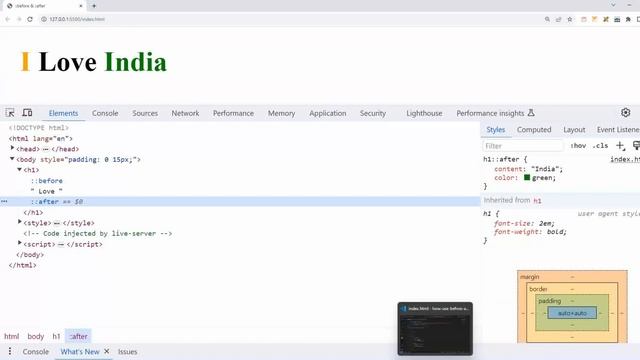
Task: Select the What's New drawer tab
Action: pyautogui.click(x=80, y=351)
